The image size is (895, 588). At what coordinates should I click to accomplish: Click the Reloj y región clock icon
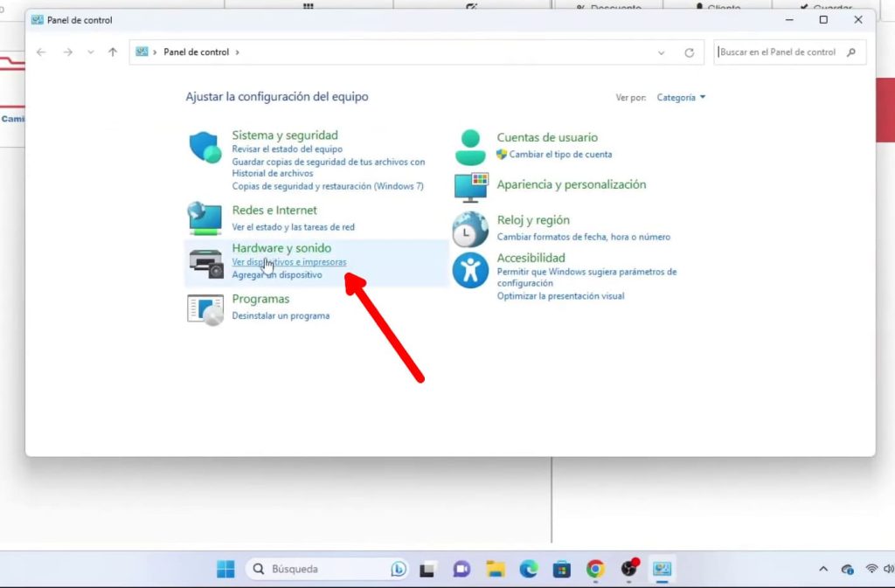(470, 229)
